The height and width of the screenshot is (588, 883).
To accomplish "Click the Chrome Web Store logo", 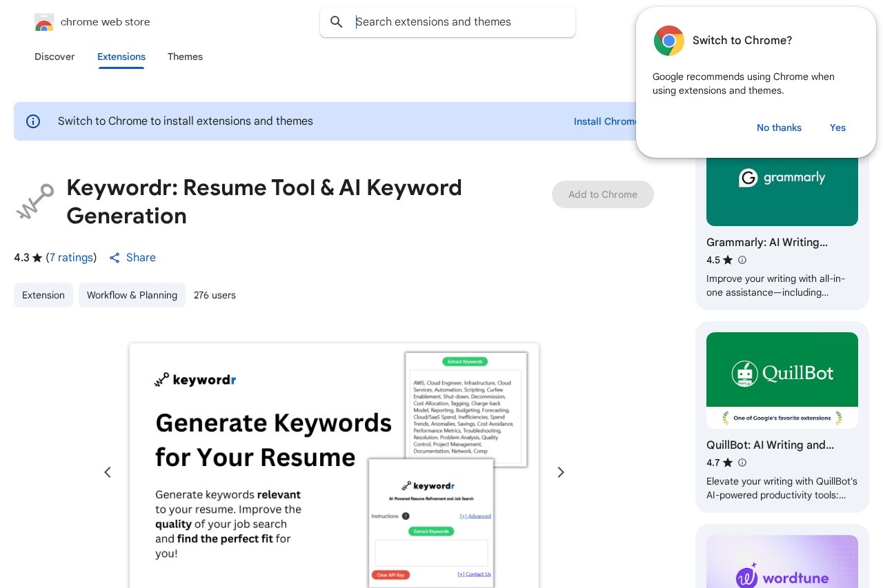I will 44,22.
